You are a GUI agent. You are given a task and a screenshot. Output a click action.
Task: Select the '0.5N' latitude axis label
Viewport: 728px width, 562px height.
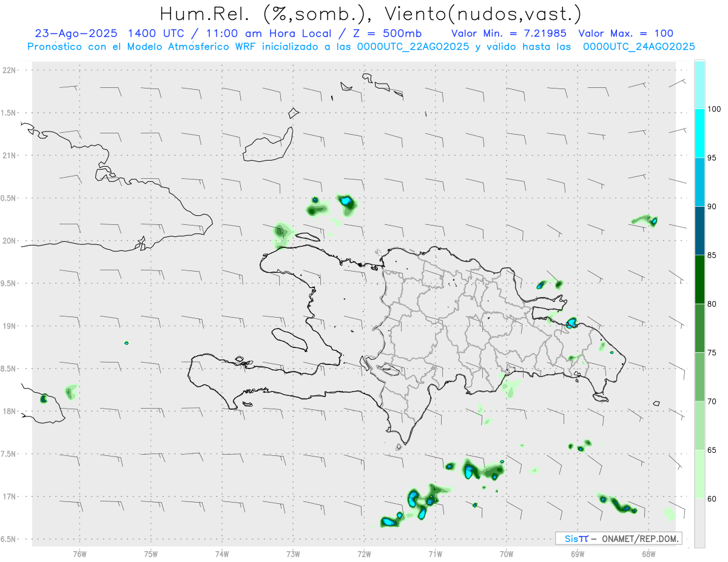8,198
